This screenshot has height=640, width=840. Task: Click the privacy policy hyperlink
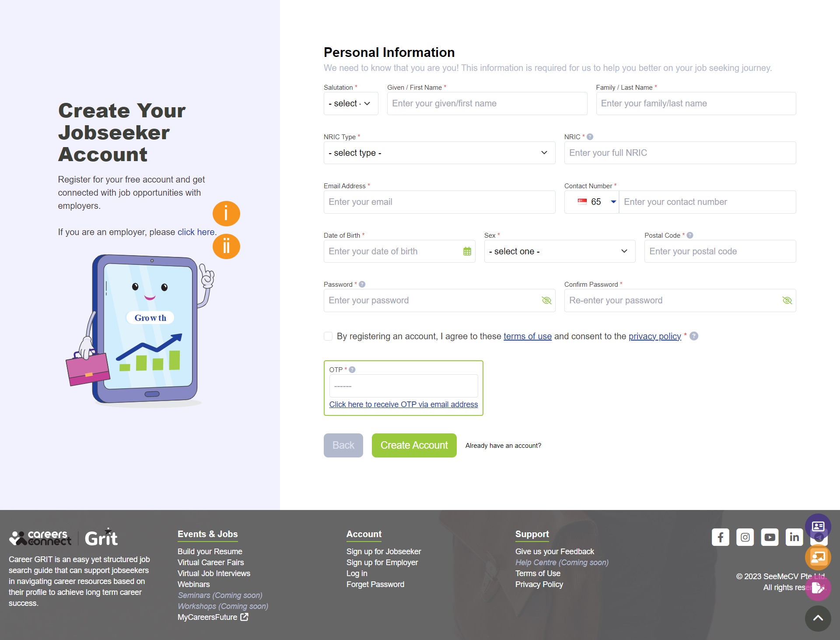pyautogui.click(x=654, y=335)
